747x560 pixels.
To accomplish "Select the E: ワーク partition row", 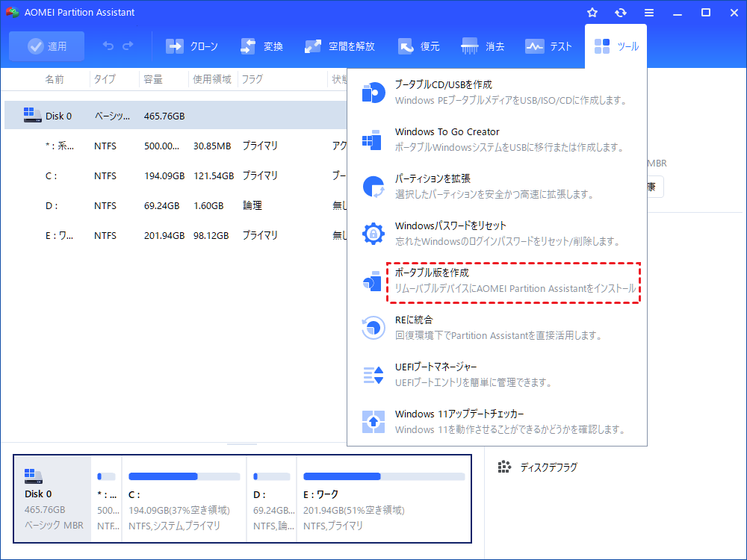I will pyautogui.click(x=176, y=235).
